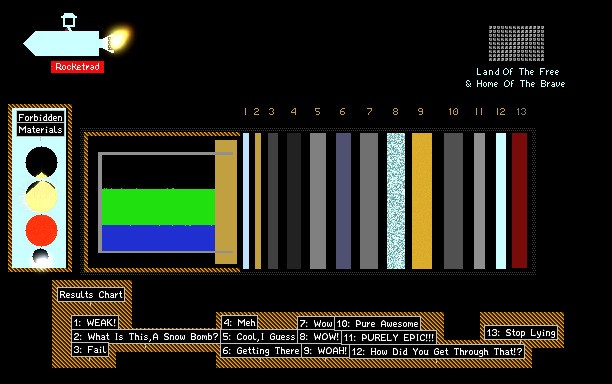Click the green liquid layer in tank

[158, 207]
